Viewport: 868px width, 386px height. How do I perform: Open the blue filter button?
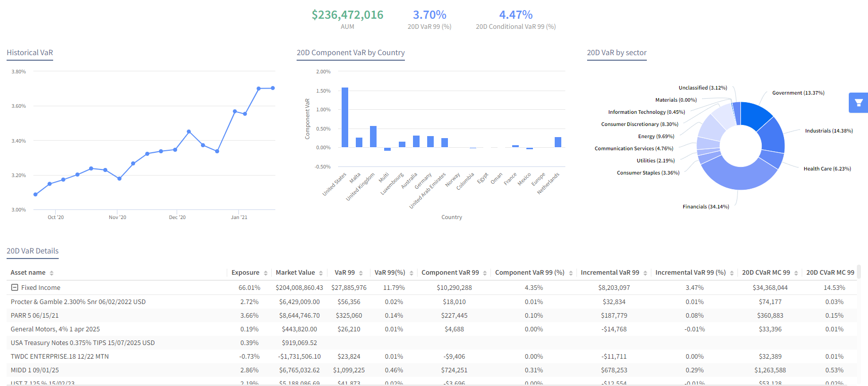click(858, 102)
